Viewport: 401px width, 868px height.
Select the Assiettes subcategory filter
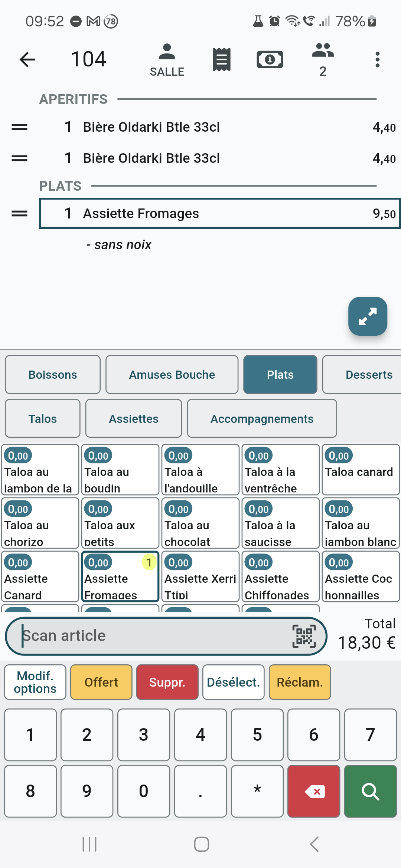click(134, 419)
